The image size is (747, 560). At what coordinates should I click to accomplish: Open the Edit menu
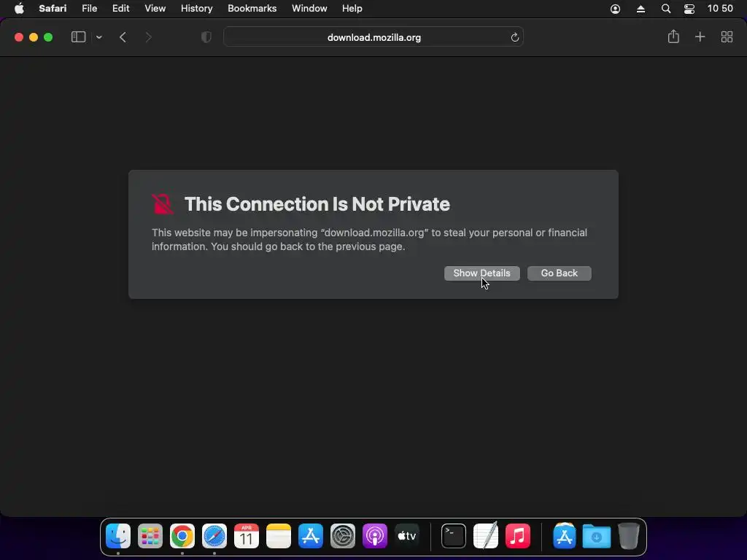120,9
